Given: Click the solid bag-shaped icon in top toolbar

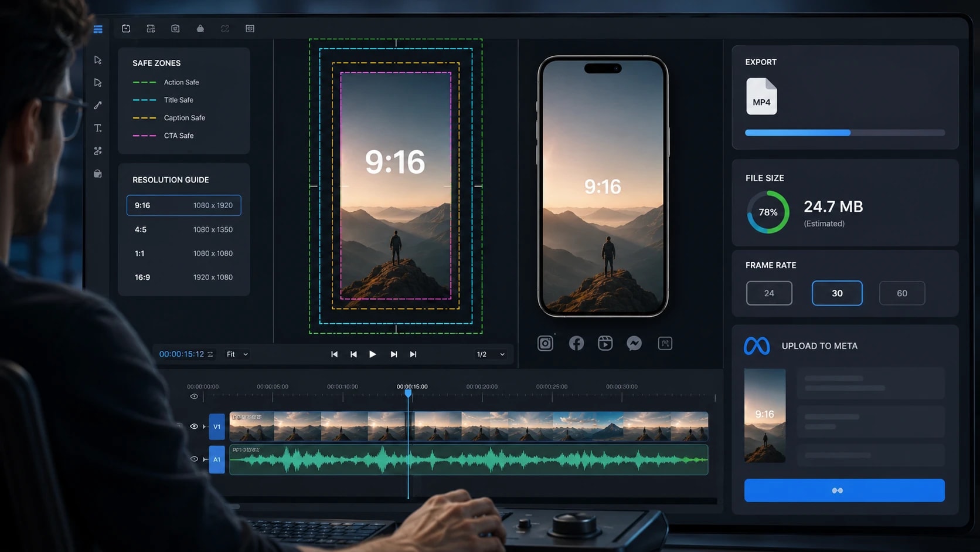Looking at the screenshot, I should tap(200, 28).
